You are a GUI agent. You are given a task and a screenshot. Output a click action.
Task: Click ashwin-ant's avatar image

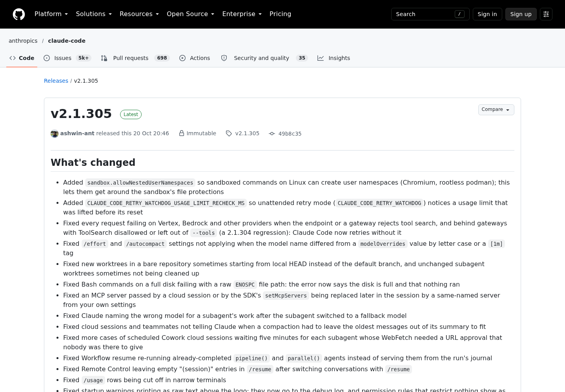[55, 134]
